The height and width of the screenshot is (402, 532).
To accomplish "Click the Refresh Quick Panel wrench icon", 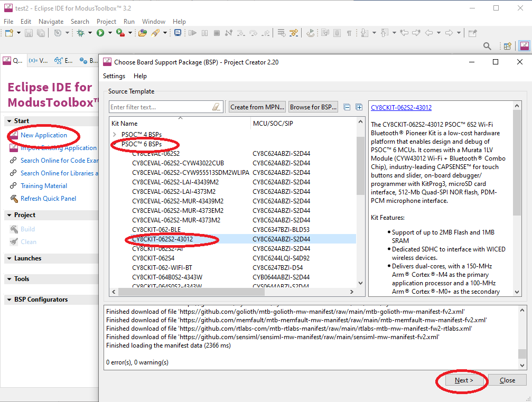I will [x=14, y=199].
